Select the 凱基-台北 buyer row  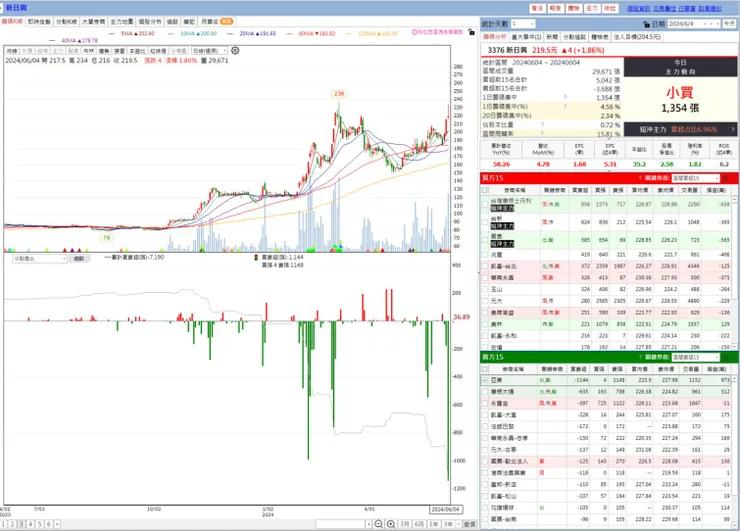click(606, 266)
